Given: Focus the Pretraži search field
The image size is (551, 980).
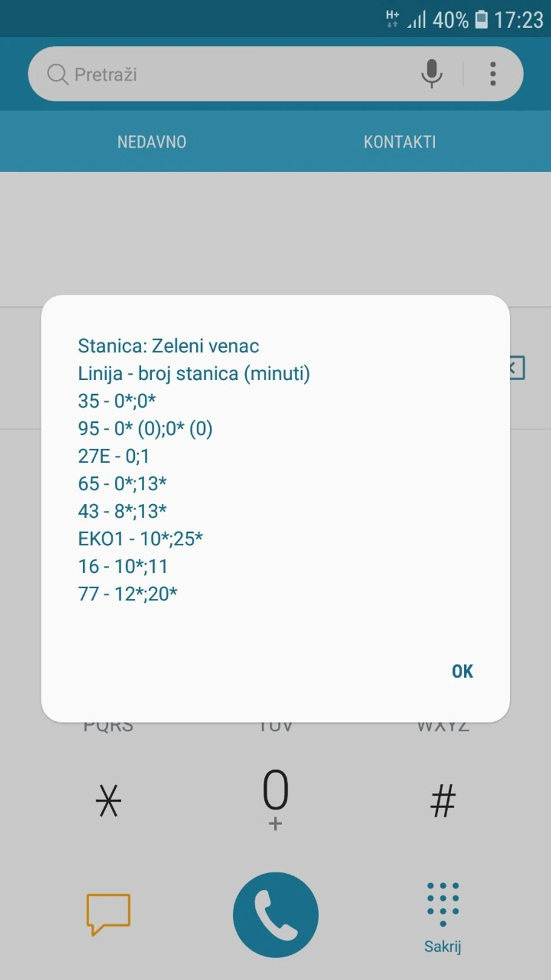Looking at the screenshot, I should click(x=234, y=74).
